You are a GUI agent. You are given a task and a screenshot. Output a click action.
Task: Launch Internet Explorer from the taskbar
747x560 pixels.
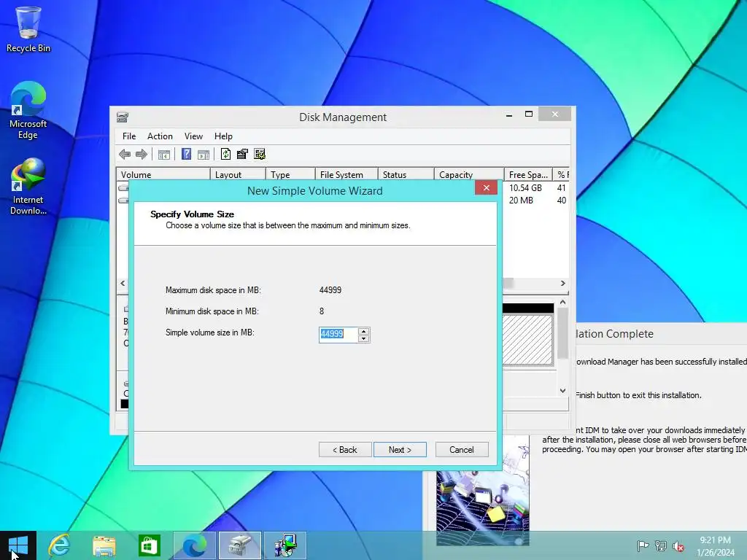60,545
